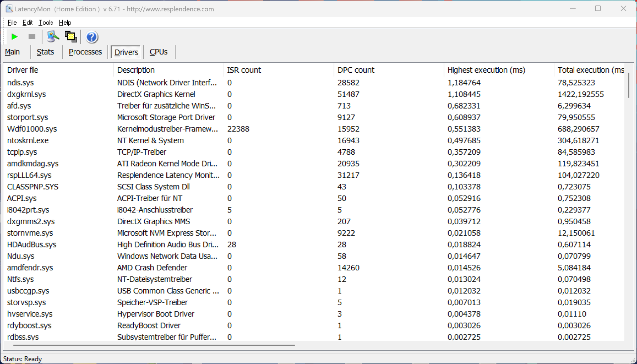Click the horizontal scrollbar below driver list

click(154, 345)
